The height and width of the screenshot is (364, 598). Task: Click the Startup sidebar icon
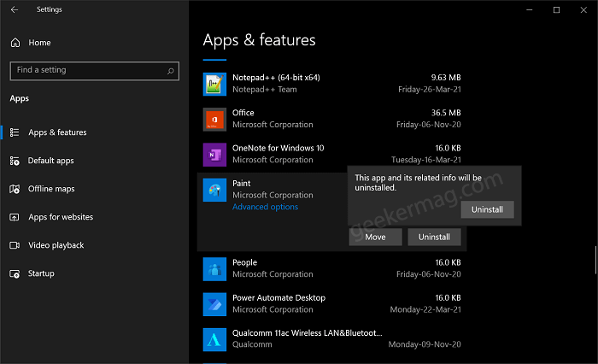click(15, 274)
